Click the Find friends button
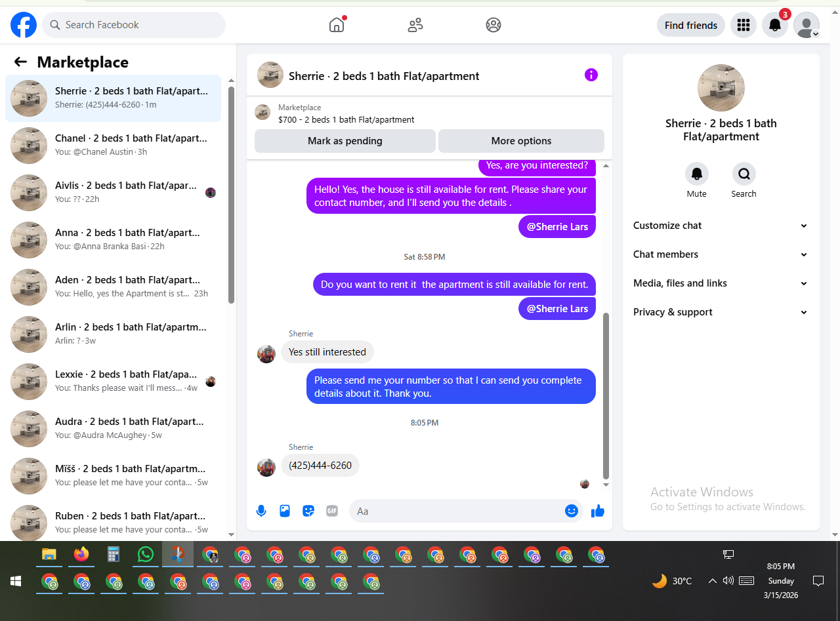 pos(691,25)
